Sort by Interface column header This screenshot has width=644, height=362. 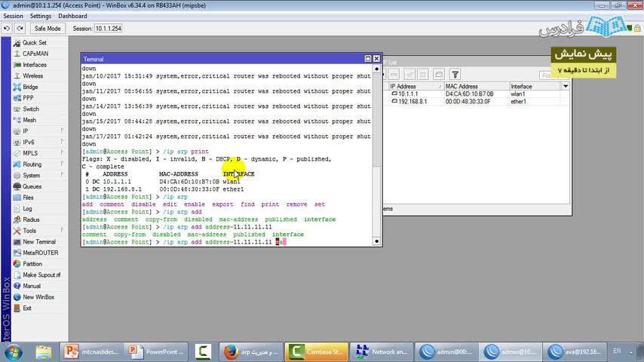pos(535,86)
